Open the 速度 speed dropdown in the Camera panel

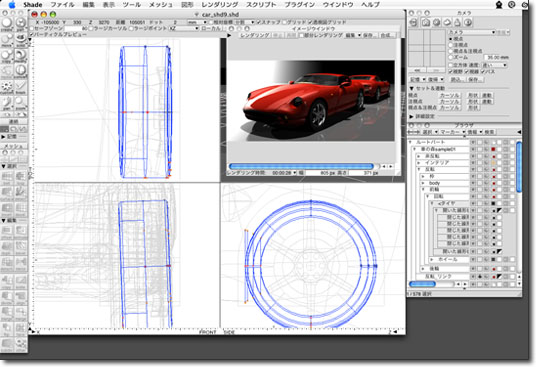coord(495,65)
